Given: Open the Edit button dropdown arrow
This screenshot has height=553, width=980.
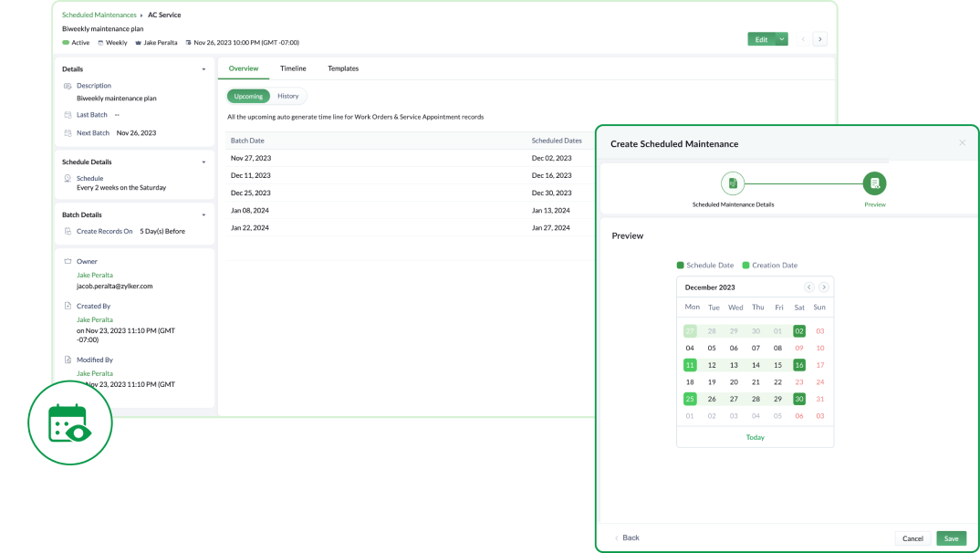Looking at the screenshot, I should click(x=781, y=38).
